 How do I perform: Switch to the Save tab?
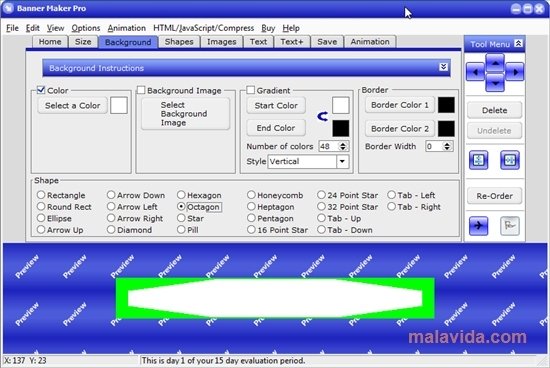coord(327,42)
